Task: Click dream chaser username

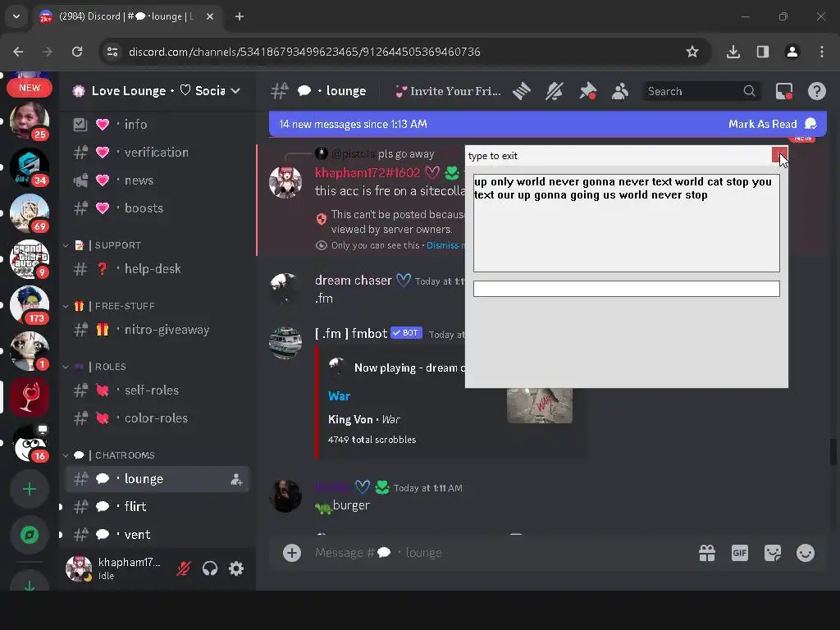Action: click(x=353, y=281)
